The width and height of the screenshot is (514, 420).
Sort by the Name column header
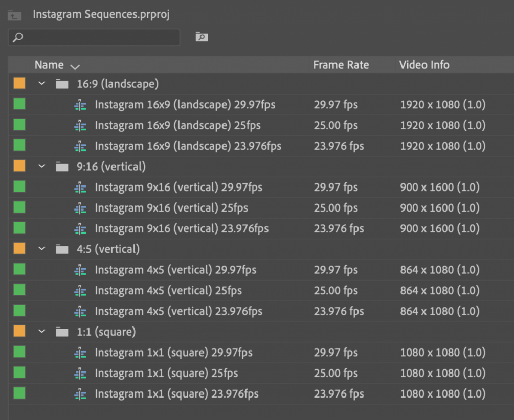(x=49, y=65)
